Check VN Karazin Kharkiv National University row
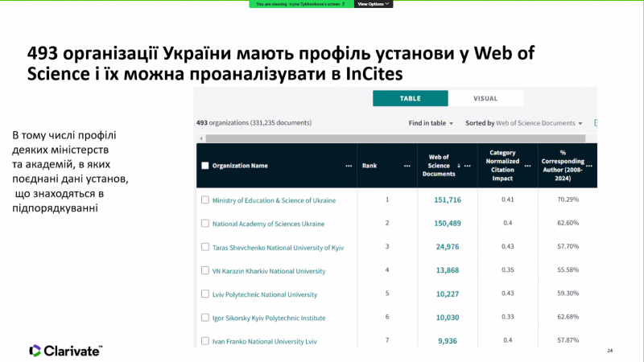The width and height of the screenshot is (644, 362). (205, 270)
